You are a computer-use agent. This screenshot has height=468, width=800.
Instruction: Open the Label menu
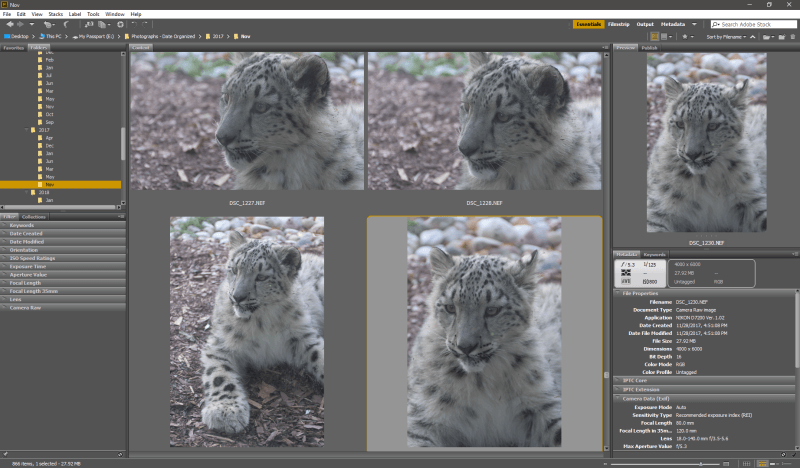(75, 14)
